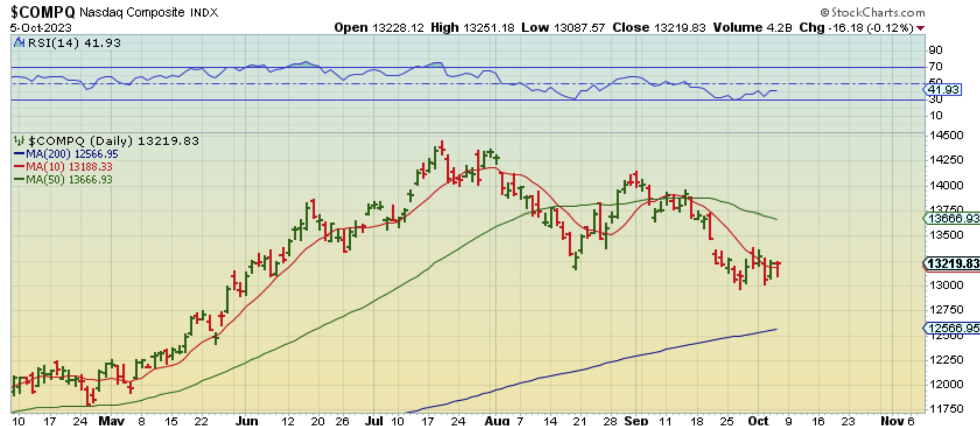Click the bold 13219.83 last-price tag on the axis
The image size is (980, 426).
click(952, 264)
